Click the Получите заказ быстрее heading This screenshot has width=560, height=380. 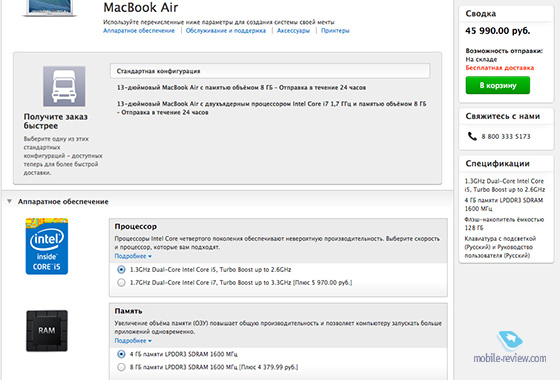(x=56, y=121)
